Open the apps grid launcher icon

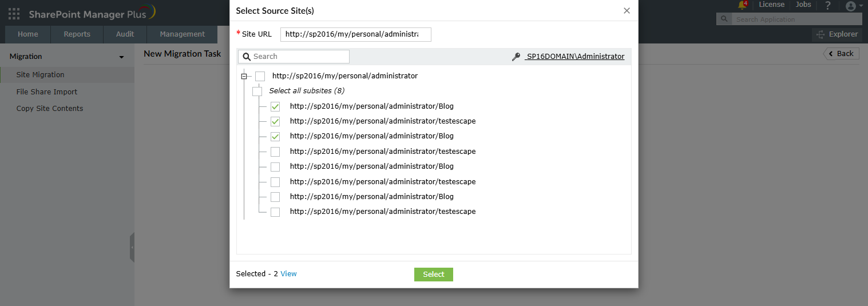tap(14, 14)
